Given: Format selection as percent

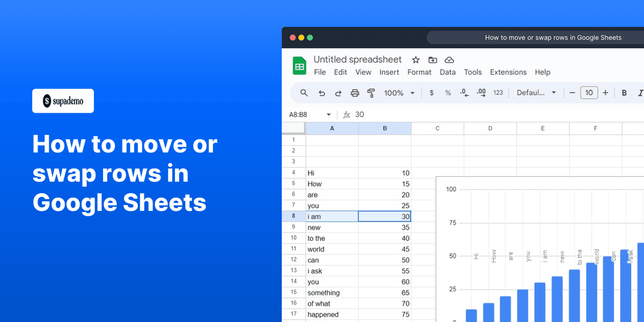Looking at the screenshot, I should [x=448, y=92].
